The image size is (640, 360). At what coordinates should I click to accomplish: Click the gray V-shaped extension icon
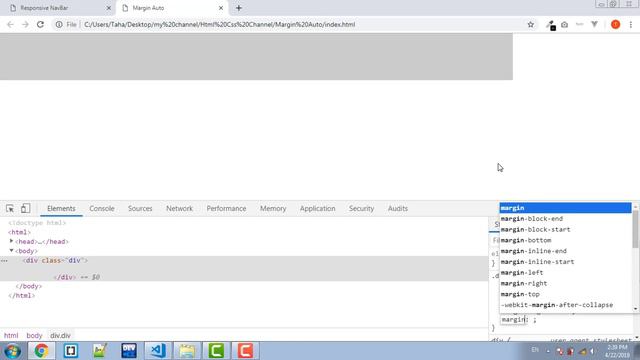pyautogui.click(x=594, y=24)
